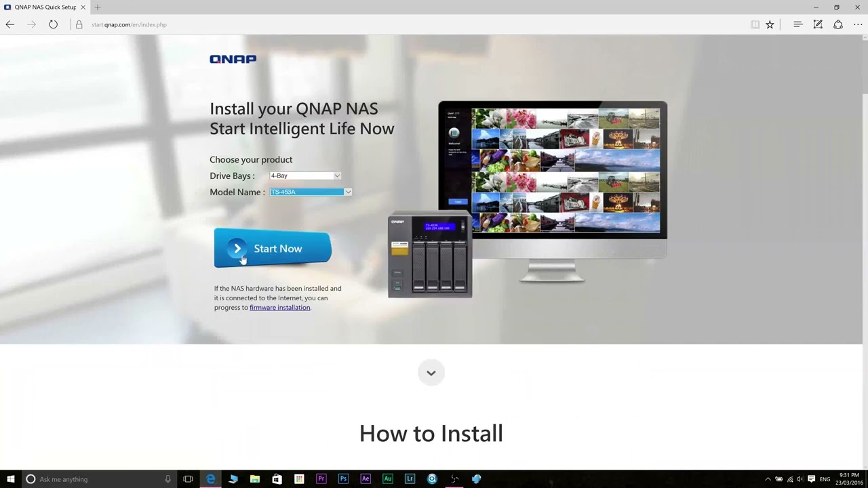This screenshot has width=868, height=488.
Task: Click the down chevron circle button
Action: (431, 373)
